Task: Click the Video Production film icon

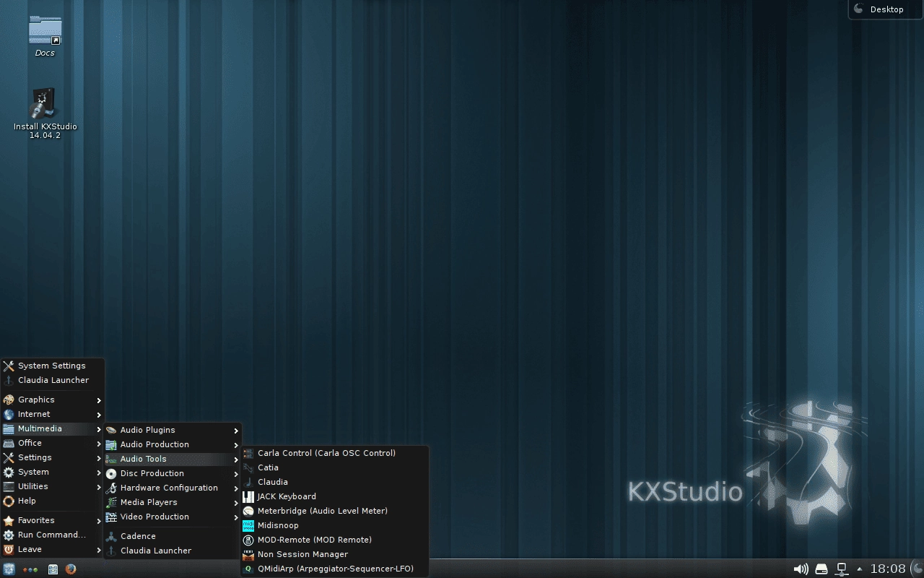Action: click(x=111, y=517)
